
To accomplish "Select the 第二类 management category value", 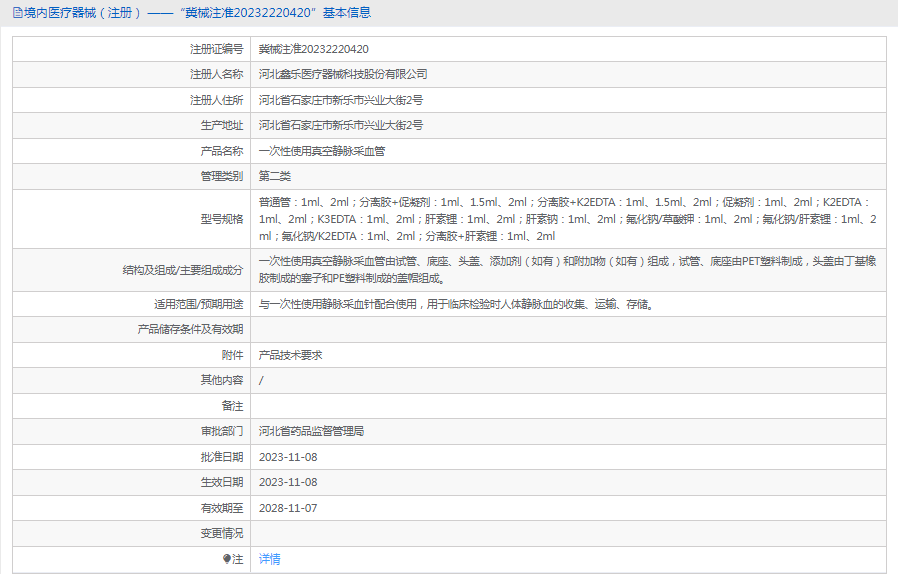I will 275,176.
